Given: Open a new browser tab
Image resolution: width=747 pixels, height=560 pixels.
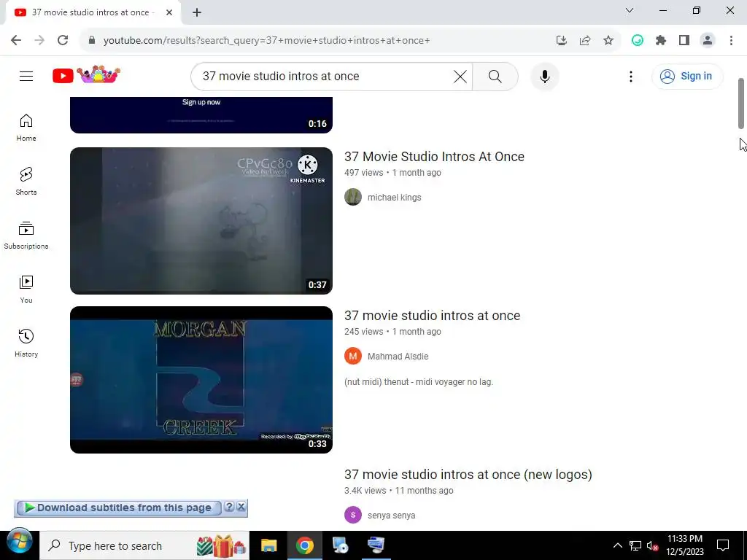Looking at the screenshot, I should [x=197, y=12].
